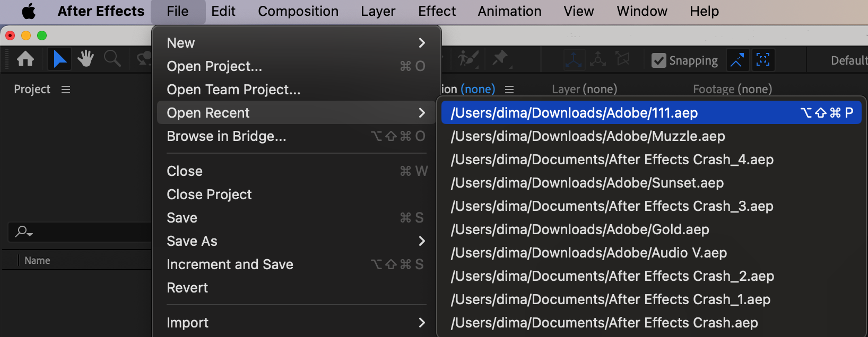Sort by Name column header
This screenshot has height=337, width=868.
pos(37,260)
